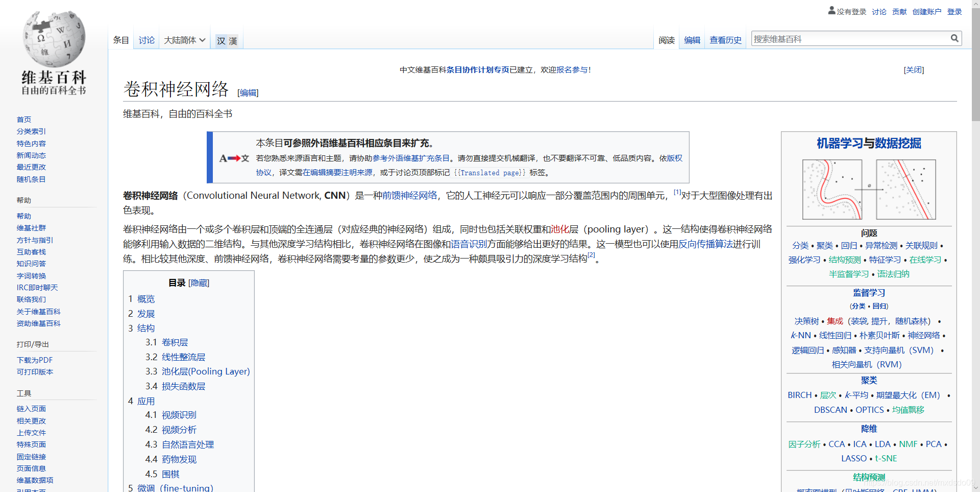Click 创建账户 link at top
The image size is (980, 492).
pos(927,12)
